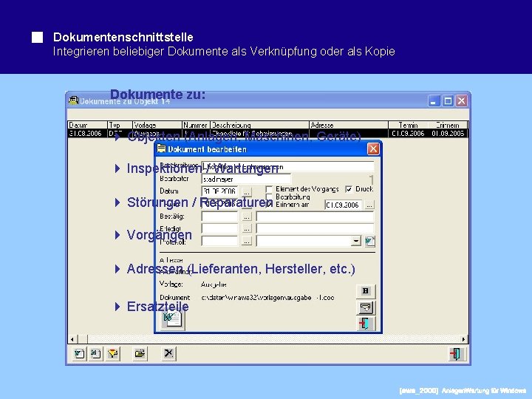The image size is (532, 399).
Task: Click the open folder toolbar icon
Action: (x=140, y=354)
